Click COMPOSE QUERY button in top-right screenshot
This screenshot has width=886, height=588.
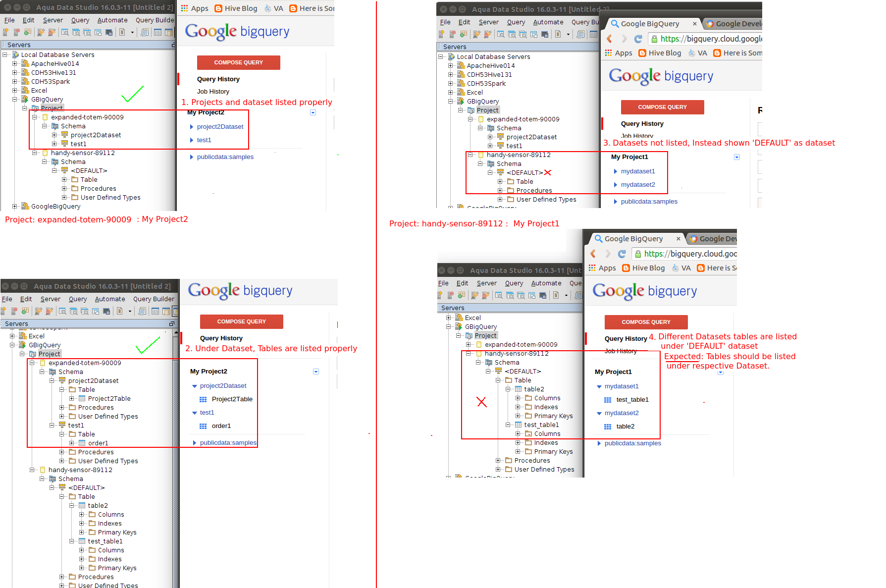coord(663,107)
